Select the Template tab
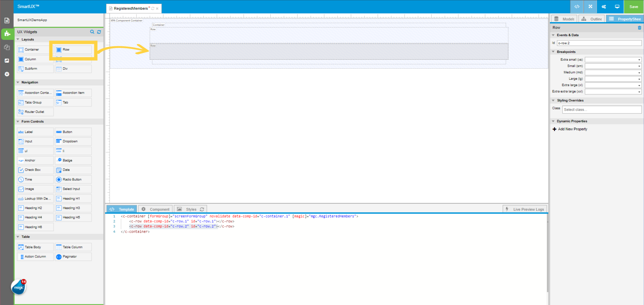This screenshot has height=305, width=644. (122, 209)
